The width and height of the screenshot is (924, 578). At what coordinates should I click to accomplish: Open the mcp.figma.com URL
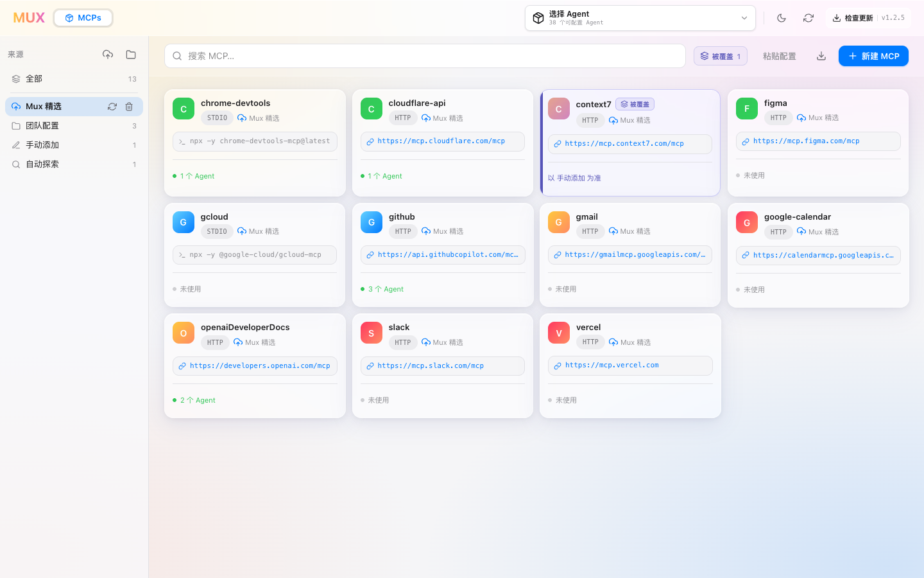tap(818, 141)
